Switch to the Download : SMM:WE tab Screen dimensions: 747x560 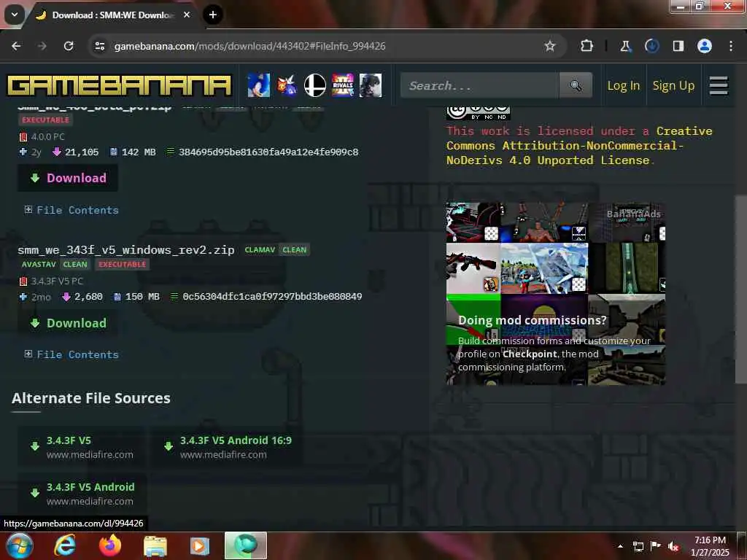[112, 15]
